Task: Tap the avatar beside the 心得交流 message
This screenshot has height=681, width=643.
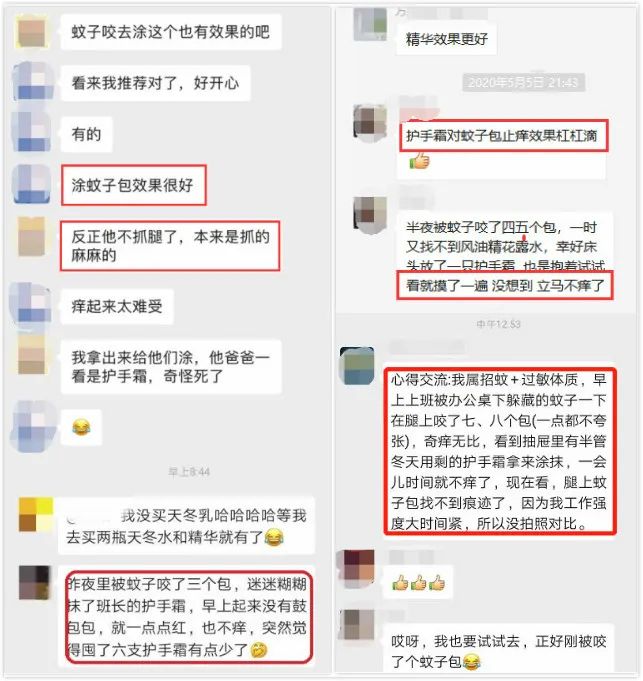Action: tap(356, 365)
